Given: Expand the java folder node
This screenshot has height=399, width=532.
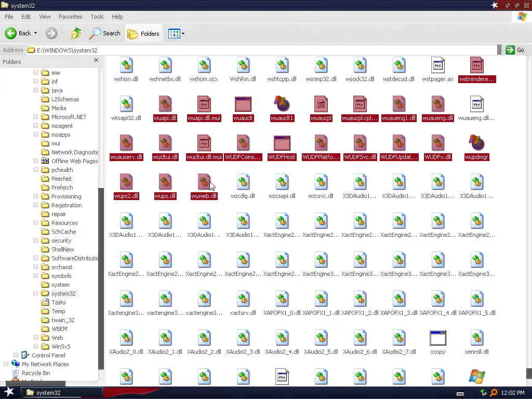Looking at the screenshot, I should point(36,90).
